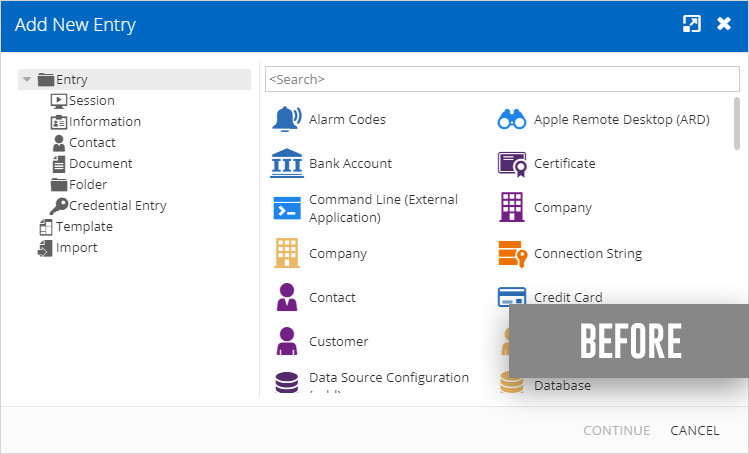Viewport: 749px width, 454px height.
Task: Choose the Certificate entry icon
Action: (512, 163)
